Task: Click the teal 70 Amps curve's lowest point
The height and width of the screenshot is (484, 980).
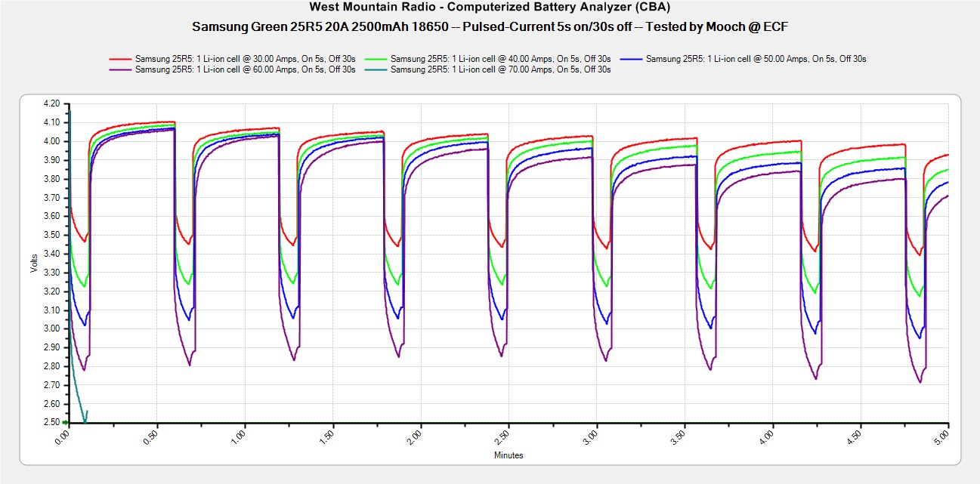Action: [85, 421]
